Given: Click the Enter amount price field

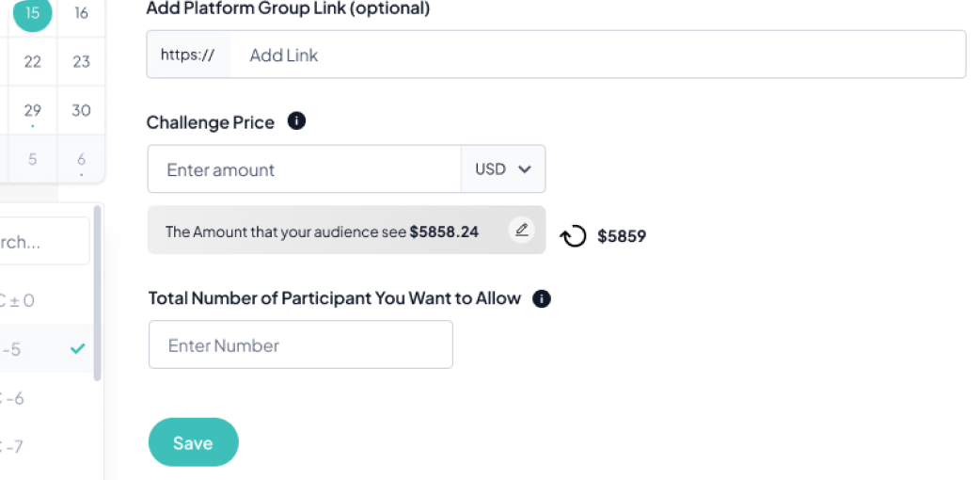Looking at the screenshot, I should tap(305, 169).
